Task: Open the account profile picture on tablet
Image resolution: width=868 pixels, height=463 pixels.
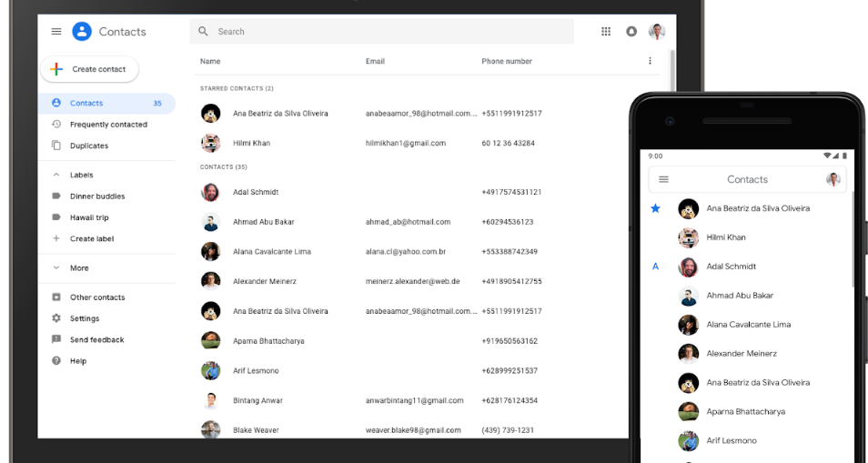Action: click(657, 32)
